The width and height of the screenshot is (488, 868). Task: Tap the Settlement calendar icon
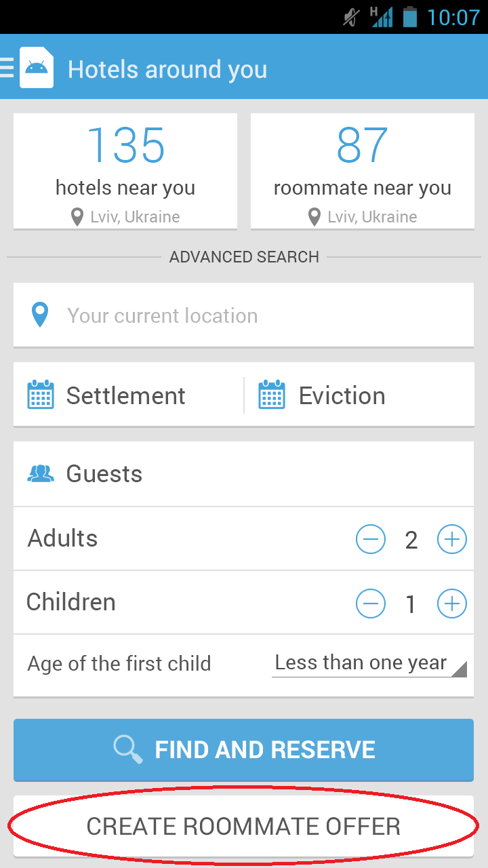coord(41,395)
